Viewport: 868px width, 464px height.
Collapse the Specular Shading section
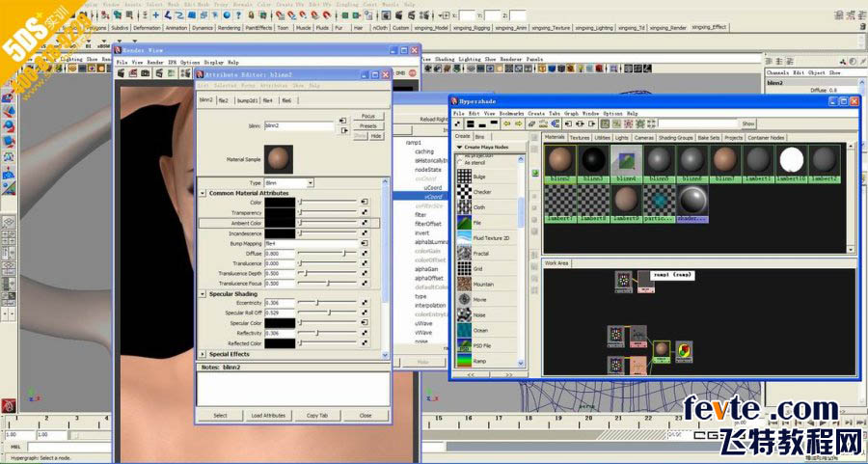pyautogui.click(x=203, y=293)
